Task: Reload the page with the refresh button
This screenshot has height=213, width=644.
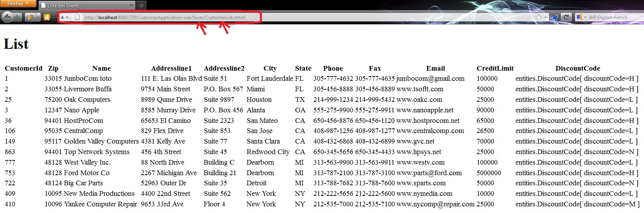Action: coord(566,17)
